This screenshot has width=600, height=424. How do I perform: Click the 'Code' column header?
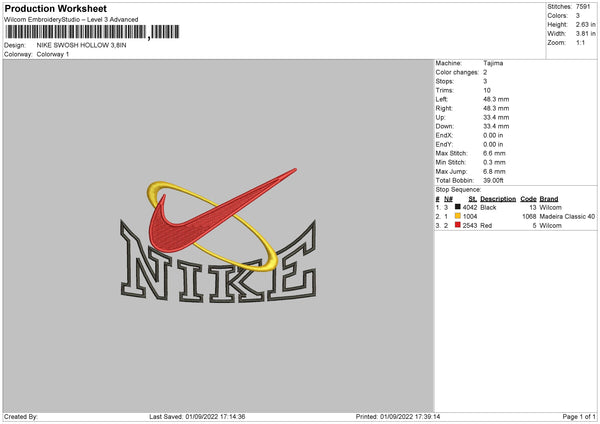click(x=528, y=199)
